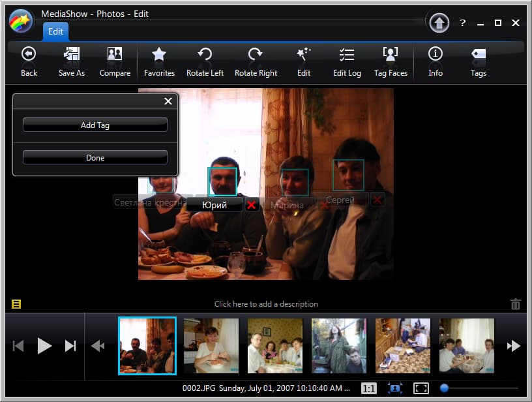Screen dimensions: 532x402
Task: Play the slideshow
Action: pyautogui.click(x=44, y=346)
